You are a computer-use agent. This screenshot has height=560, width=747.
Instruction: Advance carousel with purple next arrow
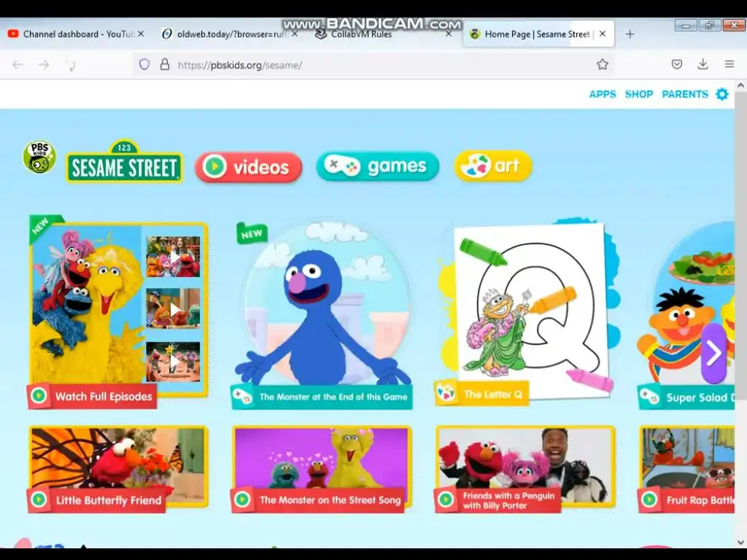click(x=713, y=353)
